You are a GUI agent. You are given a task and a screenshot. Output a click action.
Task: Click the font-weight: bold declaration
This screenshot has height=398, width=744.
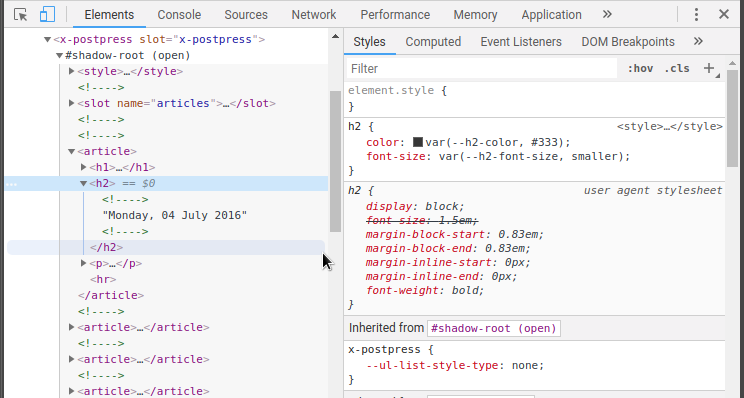[x=425, y=290]
